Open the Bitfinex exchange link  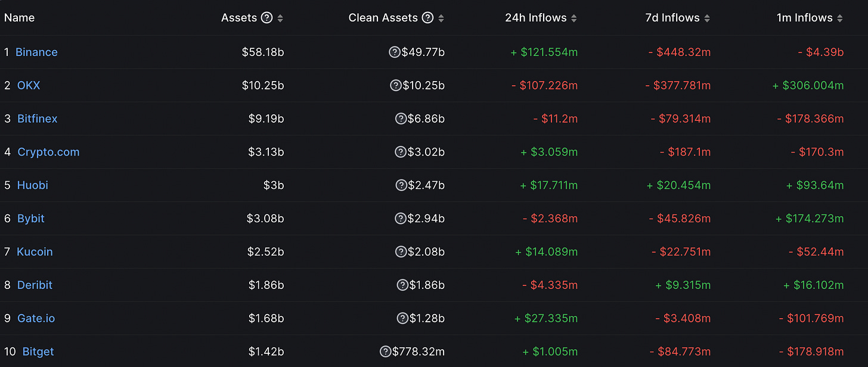(38, 119)
